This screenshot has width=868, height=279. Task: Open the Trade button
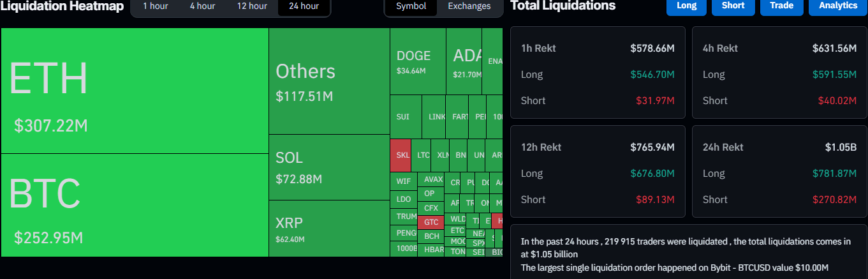[781, 6]
